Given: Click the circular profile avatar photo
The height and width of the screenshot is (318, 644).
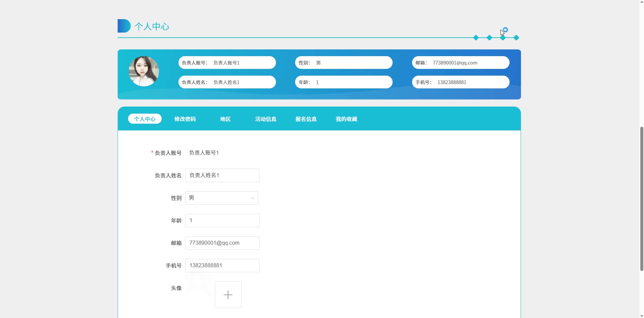Looking at the screenshot, I should tap(144, 71).
